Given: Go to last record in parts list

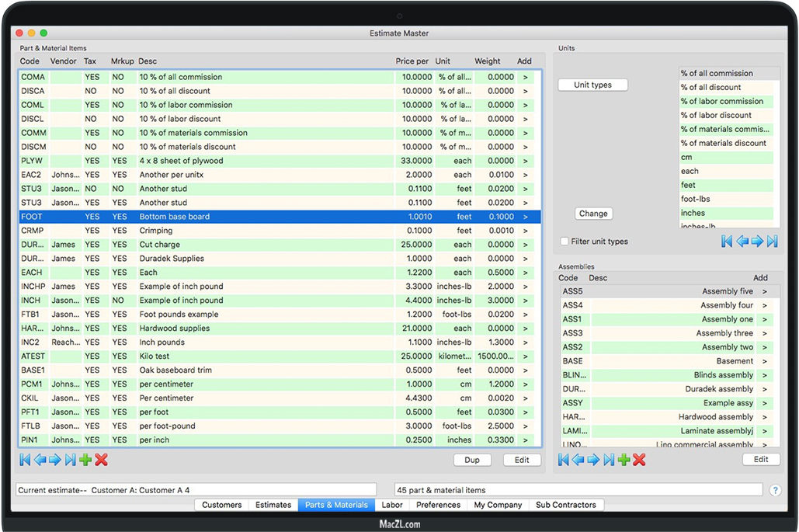Looking at the screenshot, I should (x=70, y=460).
